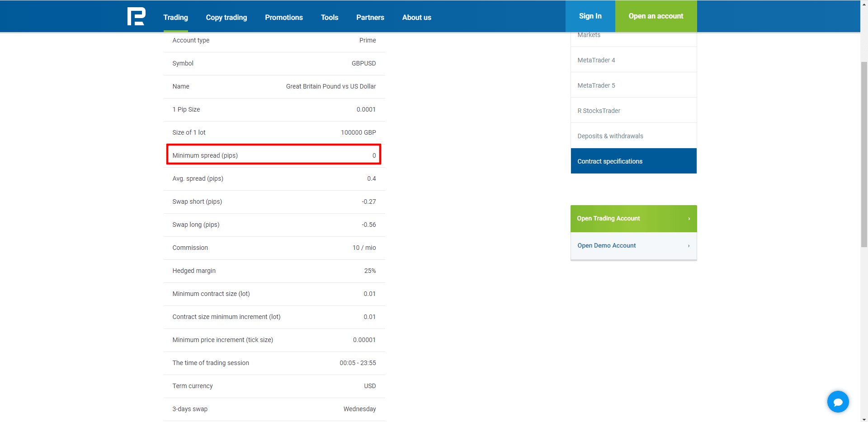Click the Open Trading Account arrow chevron
868x422 pixels.
pyautogui.click(x=689, y=219)
